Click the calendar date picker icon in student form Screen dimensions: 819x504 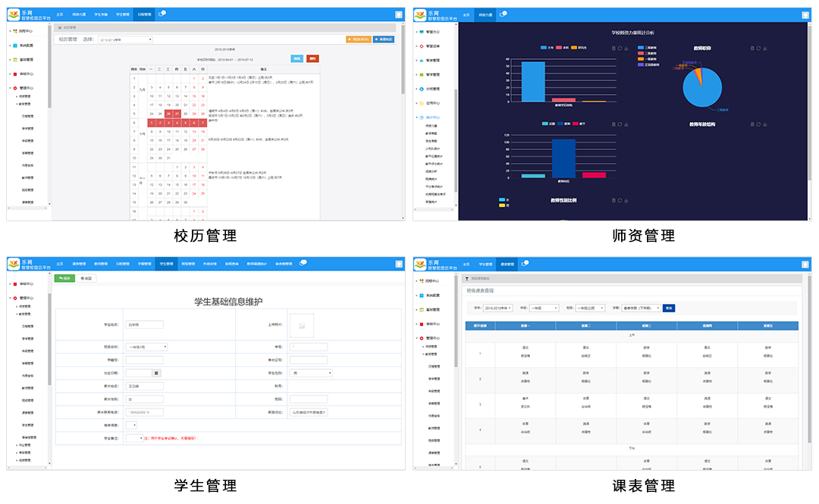click(x=156, y=373)
